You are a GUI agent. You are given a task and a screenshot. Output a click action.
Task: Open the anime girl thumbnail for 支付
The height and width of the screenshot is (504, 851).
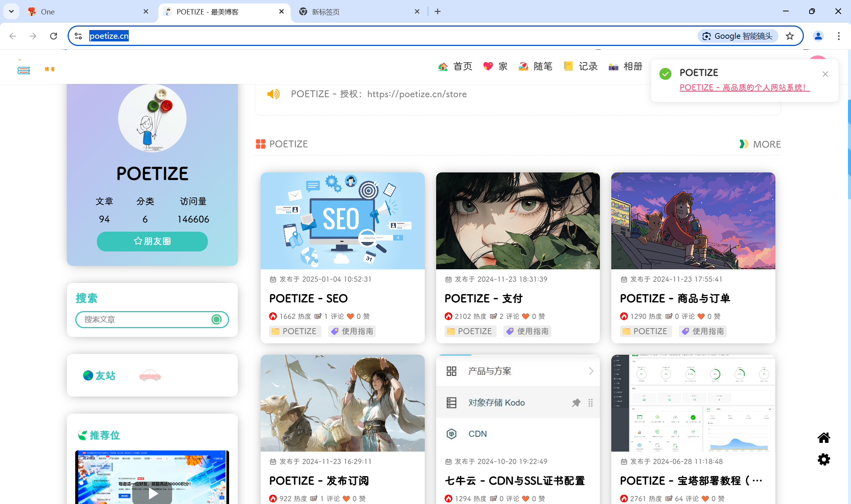518,221
